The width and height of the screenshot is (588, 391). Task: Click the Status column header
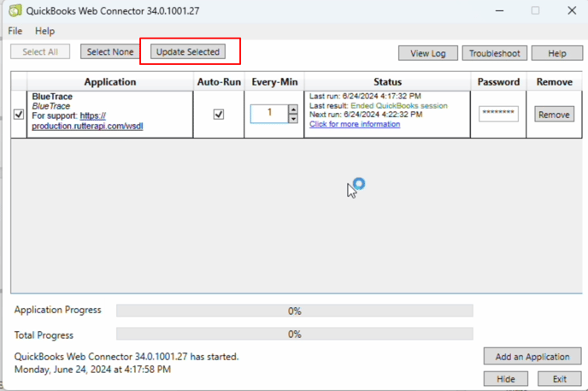pos(387,82)
